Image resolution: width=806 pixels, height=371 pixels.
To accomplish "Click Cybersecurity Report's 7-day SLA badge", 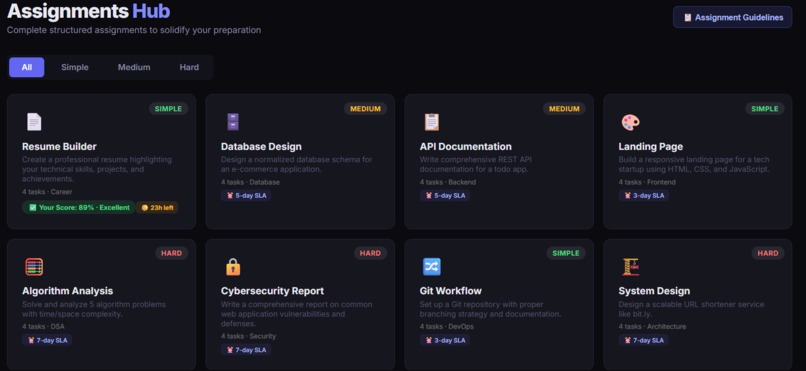I will 246,350.
